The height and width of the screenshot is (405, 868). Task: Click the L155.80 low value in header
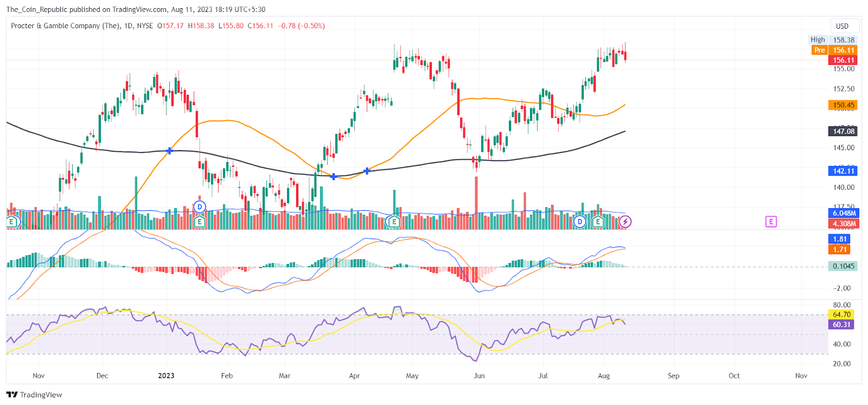pyautogui.click(x=231, y=25)
